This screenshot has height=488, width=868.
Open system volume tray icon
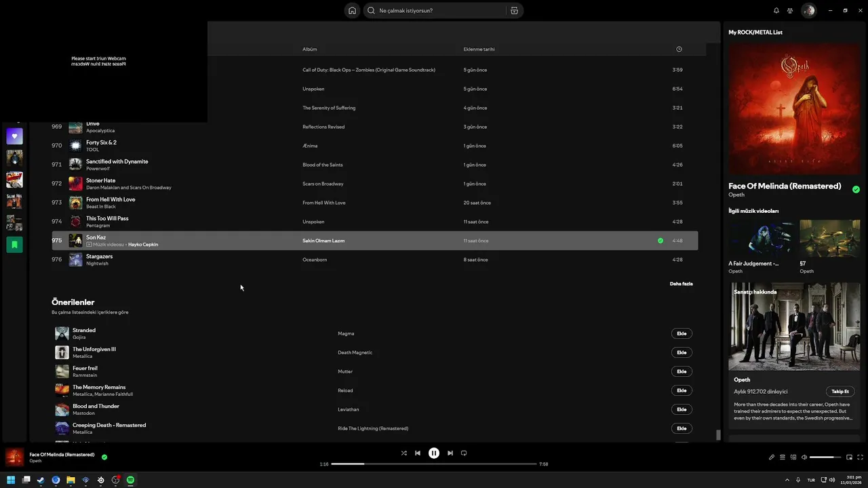click(x=832, y=480)
